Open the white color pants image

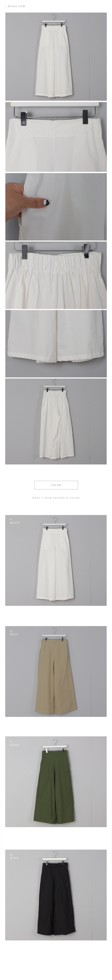click(x=56, y=560)
